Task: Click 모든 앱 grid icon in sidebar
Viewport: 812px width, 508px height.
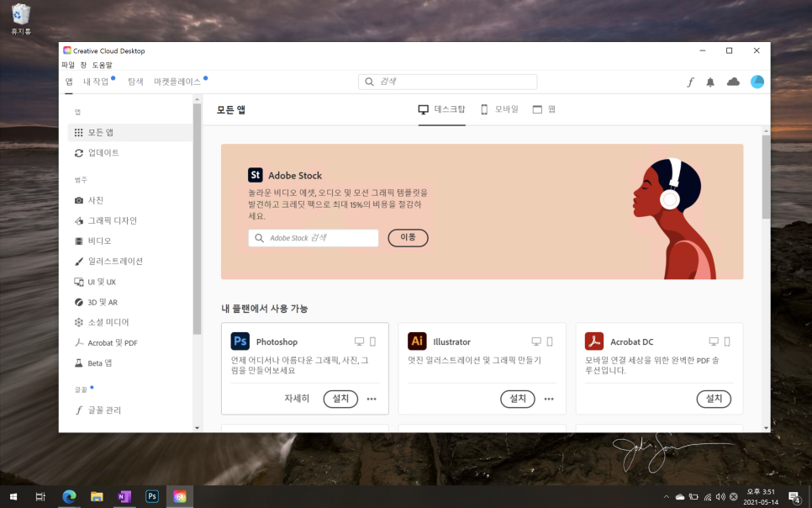Action: tap(79, 133)
